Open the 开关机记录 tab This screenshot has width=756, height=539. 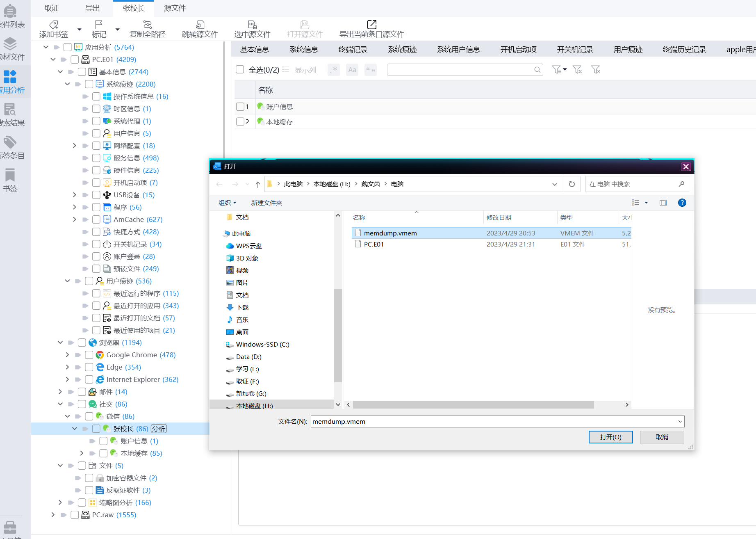click(x=575, y=50)
